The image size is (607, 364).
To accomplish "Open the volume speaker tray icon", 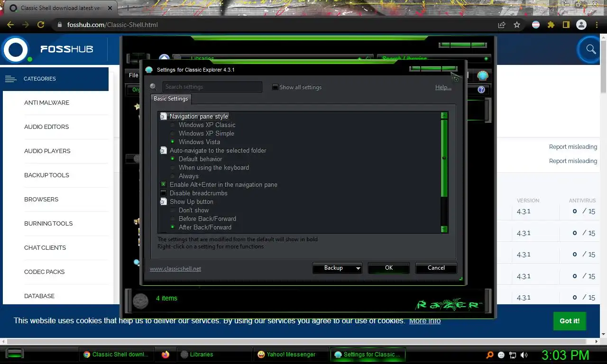I will pyautogui.click(x=524, y=355).
